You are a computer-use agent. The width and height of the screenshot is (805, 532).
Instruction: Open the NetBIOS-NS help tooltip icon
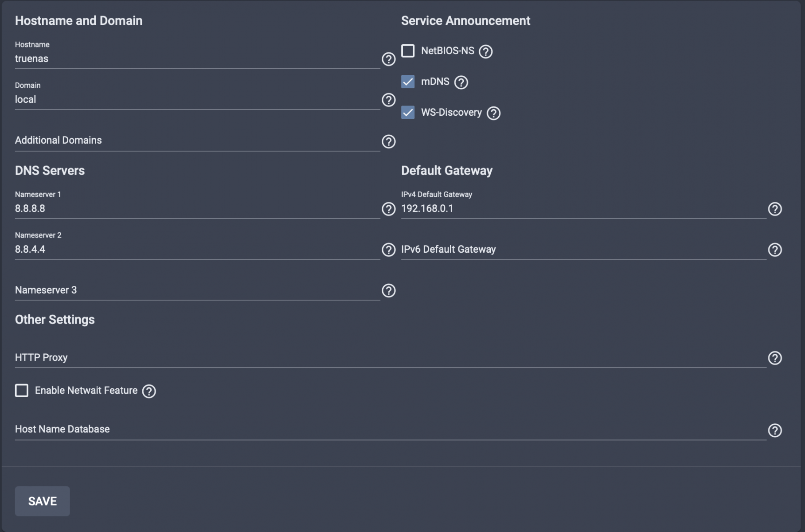pos(485,51)
